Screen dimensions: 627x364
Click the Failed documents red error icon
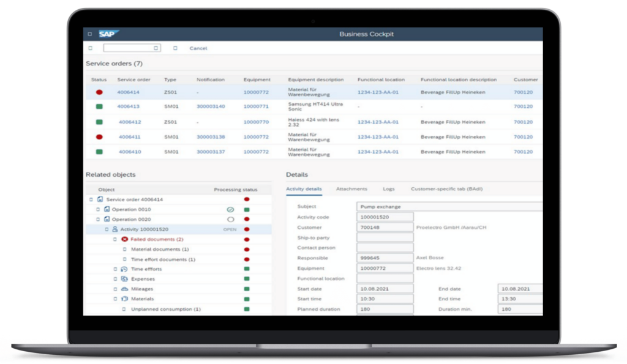tap(124, 239)
